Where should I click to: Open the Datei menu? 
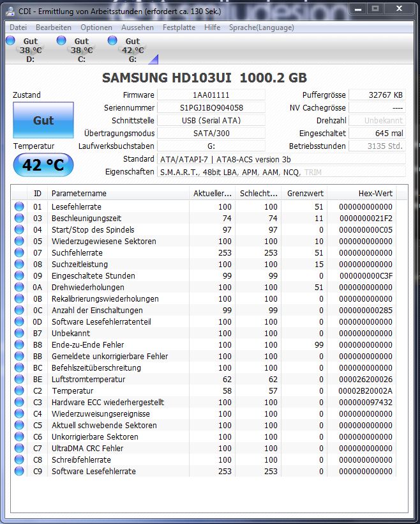coord(18,27)
